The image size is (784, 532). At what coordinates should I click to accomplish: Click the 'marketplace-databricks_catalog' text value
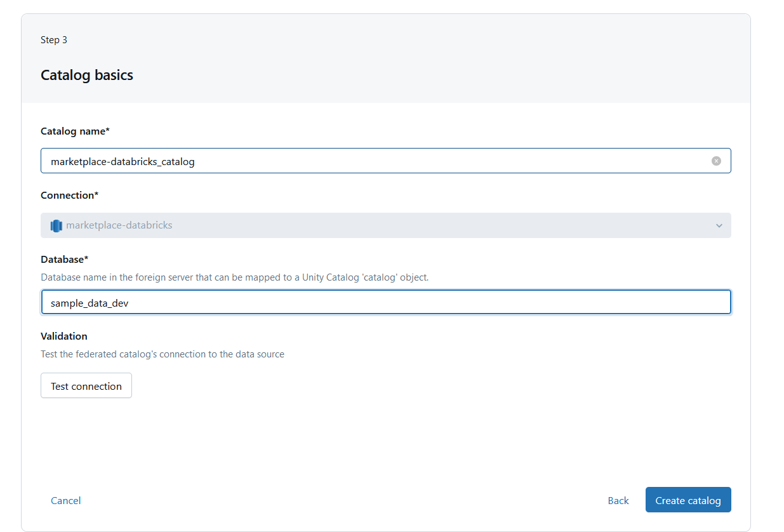[x=123, y=162]
